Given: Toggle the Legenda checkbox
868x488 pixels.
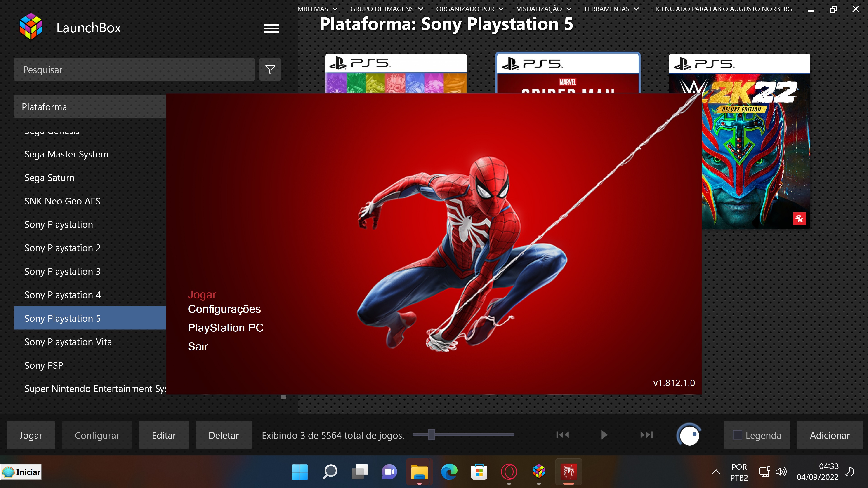Looking at the screenshot, I should click(x=737, y=435).
